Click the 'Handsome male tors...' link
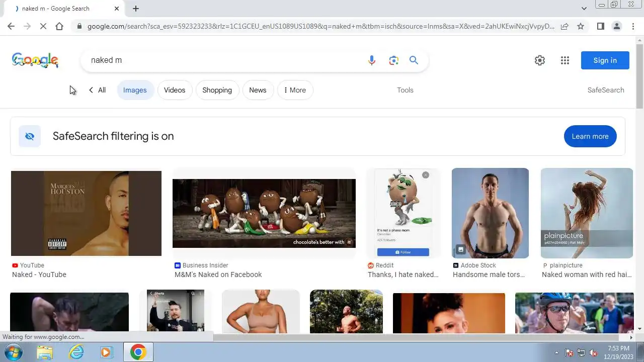This screenshot has height=362, width=644. click(489, 275)
